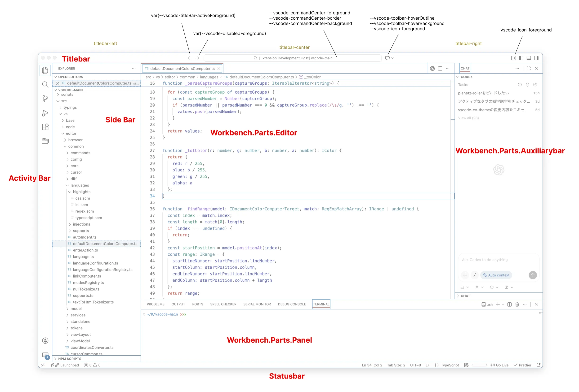
Task: Collapse the OPEN EDITORS section
Action: (71, 77)
